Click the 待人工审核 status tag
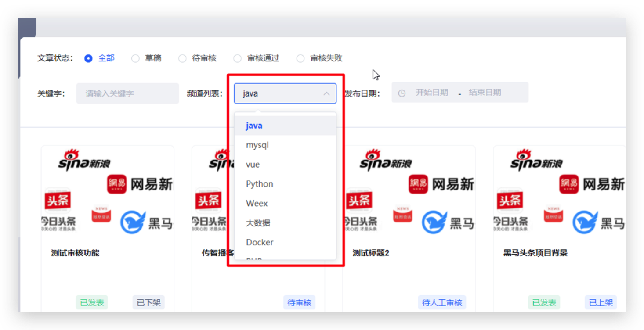The height and width of the screenshot is (330, 644). click(x=442, y=302)
